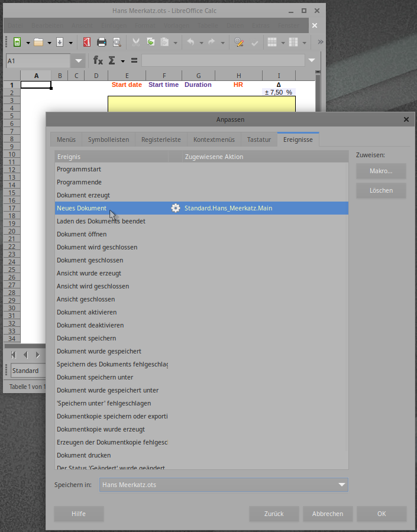417x532 pixels.
Task: Select the 'Dokument speichern' event row
Action: pyautogui.click(x=202, y=338)
